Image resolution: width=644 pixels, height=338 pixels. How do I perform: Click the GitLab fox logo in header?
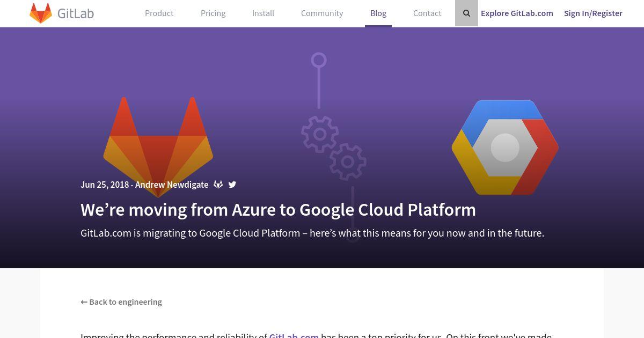(x=41, y=13)
